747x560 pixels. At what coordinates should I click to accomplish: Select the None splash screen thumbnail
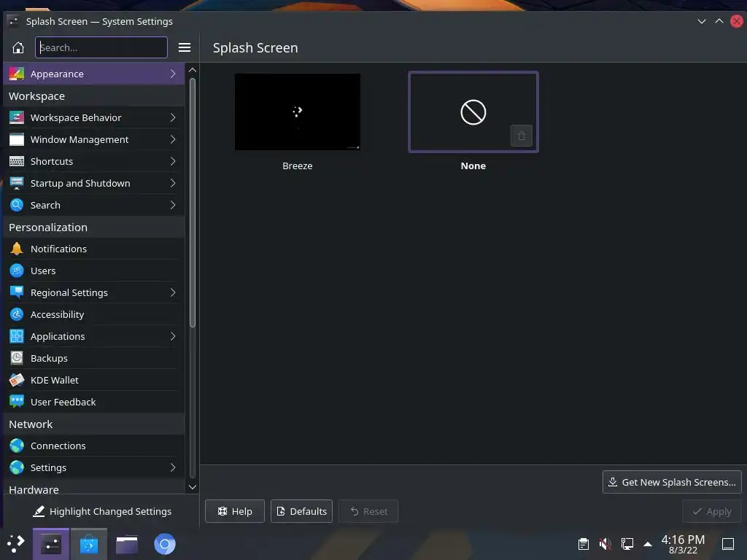473,112
